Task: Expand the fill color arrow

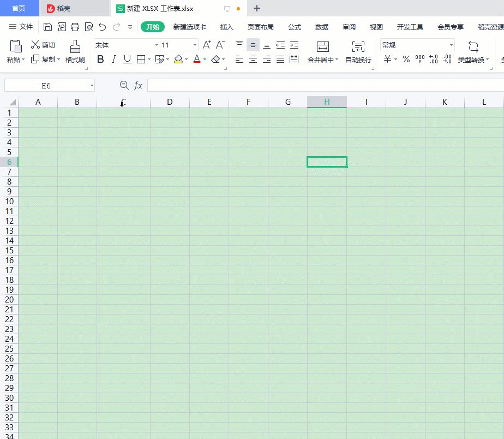Action: click(186, 60)
